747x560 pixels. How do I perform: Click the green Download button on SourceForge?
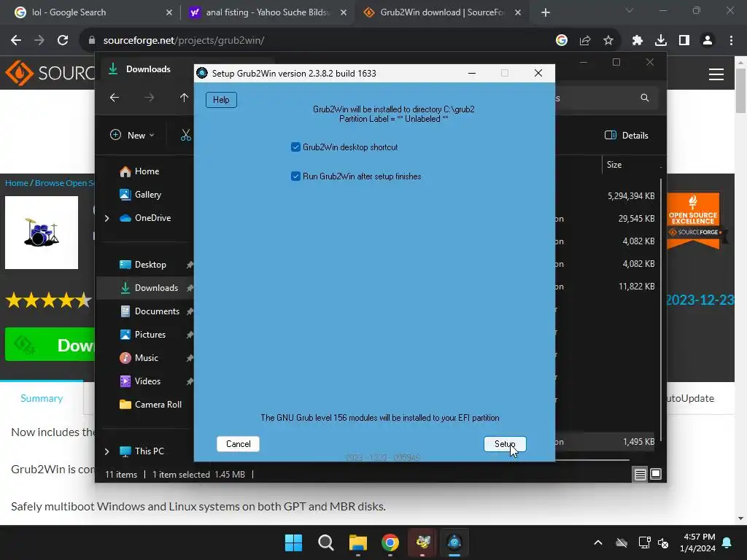click(50, 345)
